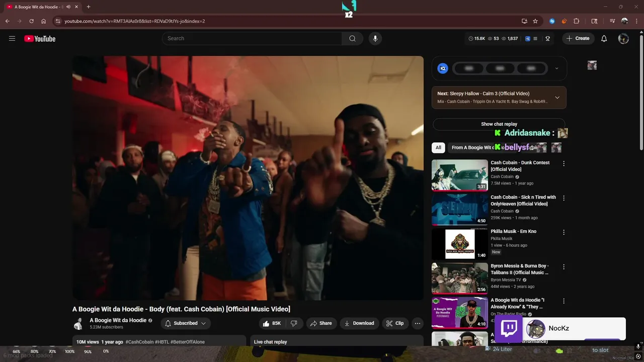Click the Live chat replay panel
Image resolution: width=644 pixels, height=362 pixels.
click(337, 341)
